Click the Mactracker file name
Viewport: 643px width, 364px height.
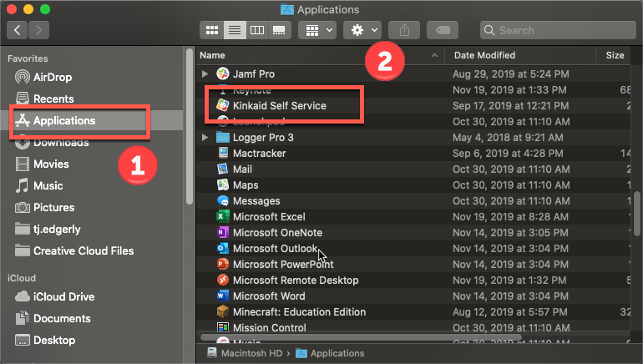click(259, 154)
